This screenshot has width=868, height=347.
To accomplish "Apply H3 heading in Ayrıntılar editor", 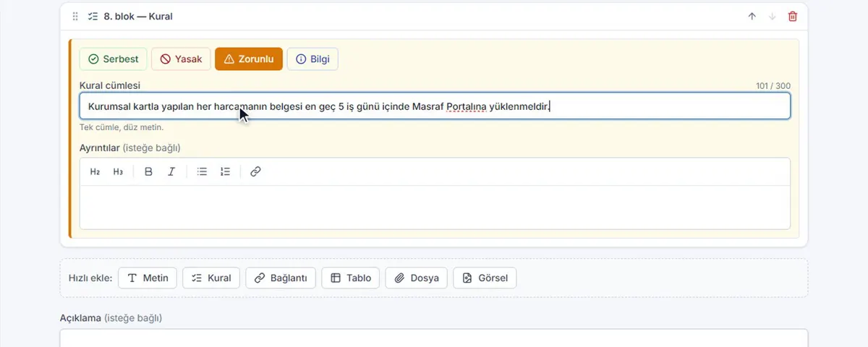I will (x=118, y=172).
